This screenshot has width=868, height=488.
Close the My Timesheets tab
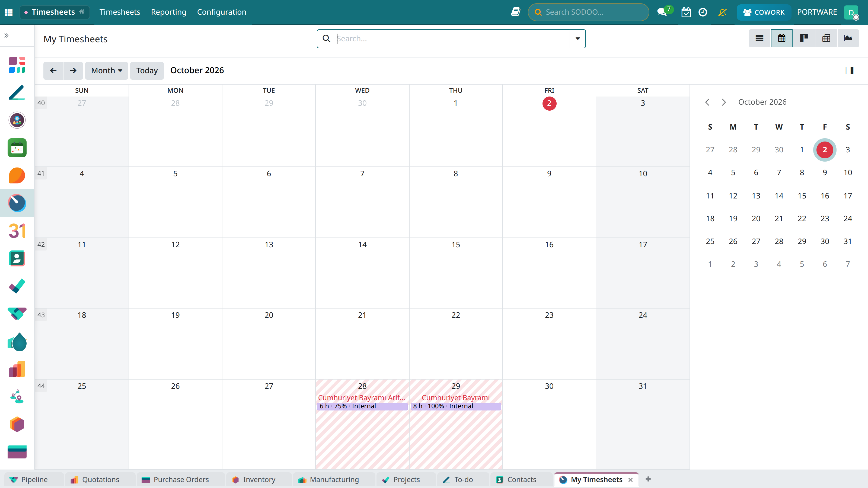[x=630, y=480]
